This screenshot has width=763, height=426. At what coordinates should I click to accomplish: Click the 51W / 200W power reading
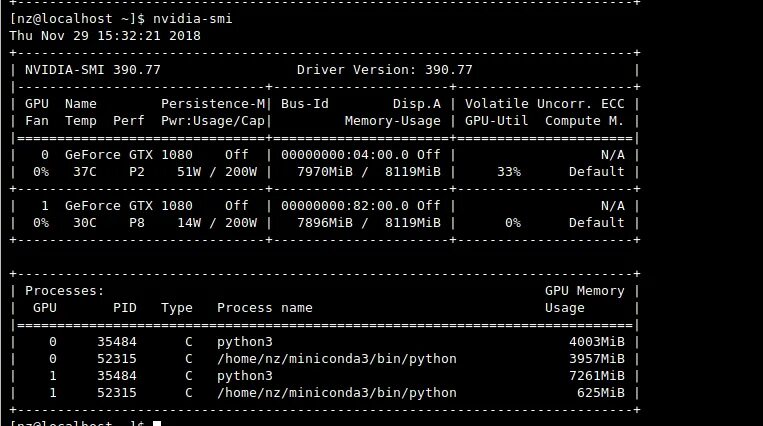click(217, 172)
